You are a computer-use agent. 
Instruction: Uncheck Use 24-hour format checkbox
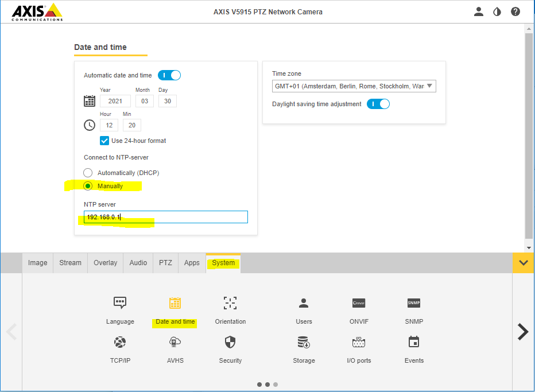104,141
